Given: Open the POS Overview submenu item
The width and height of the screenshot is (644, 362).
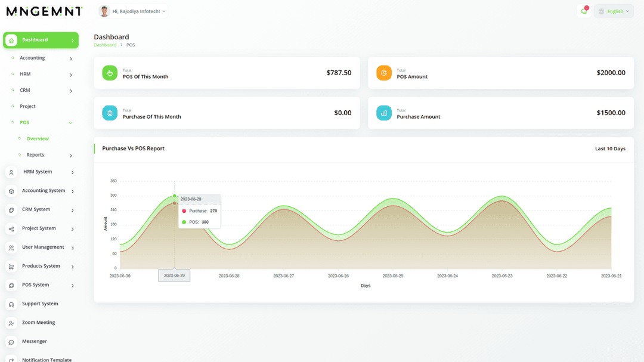Looking at the screenshot, I should [38, 139].
